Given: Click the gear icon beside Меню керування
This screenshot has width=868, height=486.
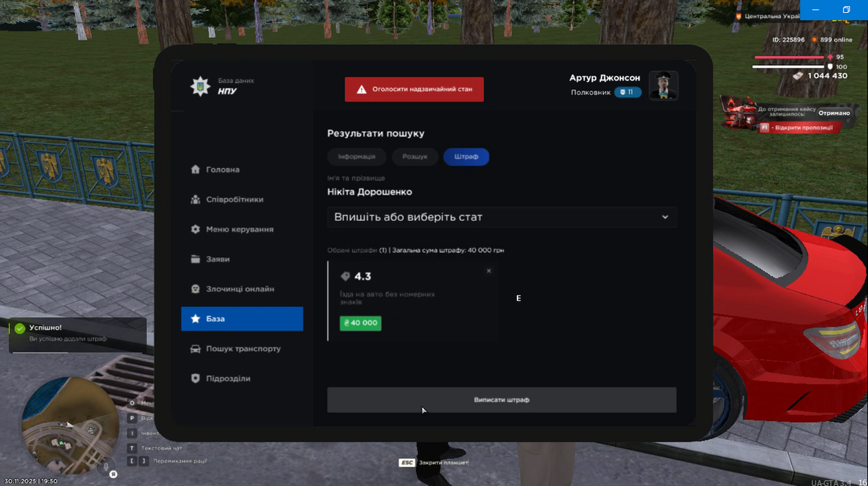Looking at the screenshot, I should coord(195,229).
